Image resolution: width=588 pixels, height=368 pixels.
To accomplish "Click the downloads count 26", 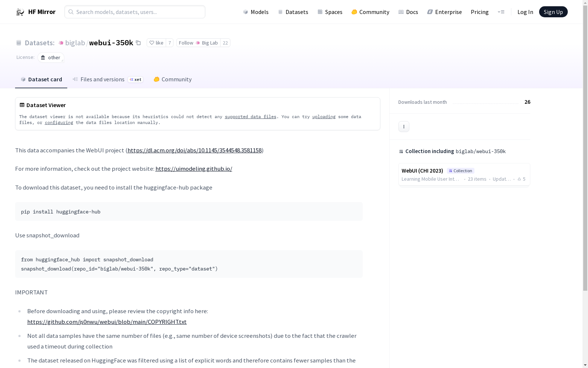I will pyautogui.click(x=527, y=102).
